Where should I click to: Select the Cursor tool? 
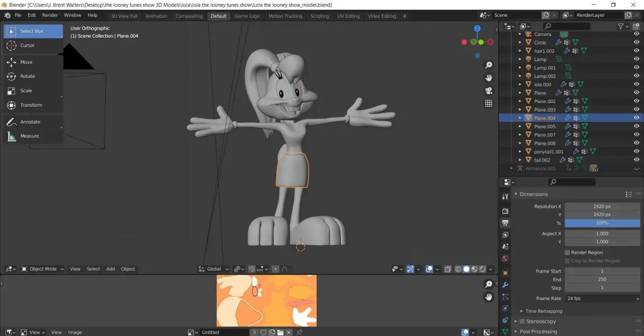pos(33,46)
